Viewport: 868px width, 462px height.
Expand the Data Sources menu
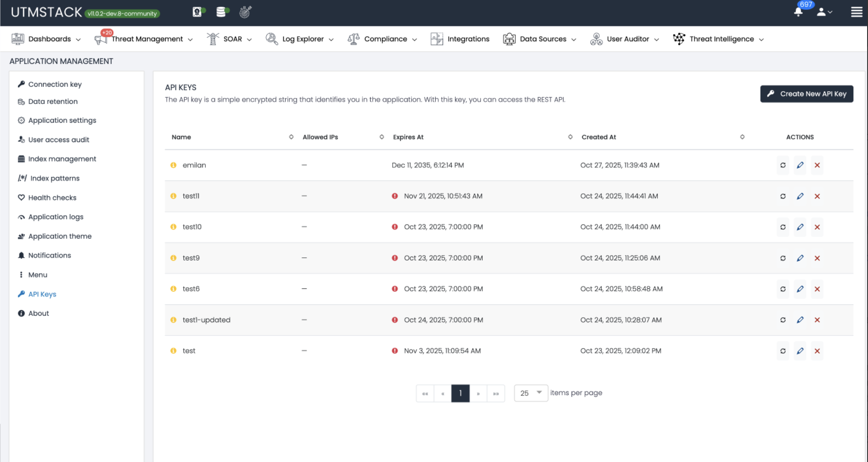(543, 39)
